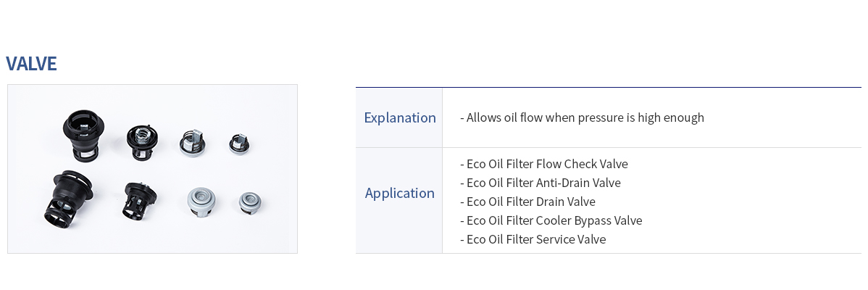Viewport: 868px width, 290px height.
Task: Click the large black valve top-left in photo
Action: [81, 133]
